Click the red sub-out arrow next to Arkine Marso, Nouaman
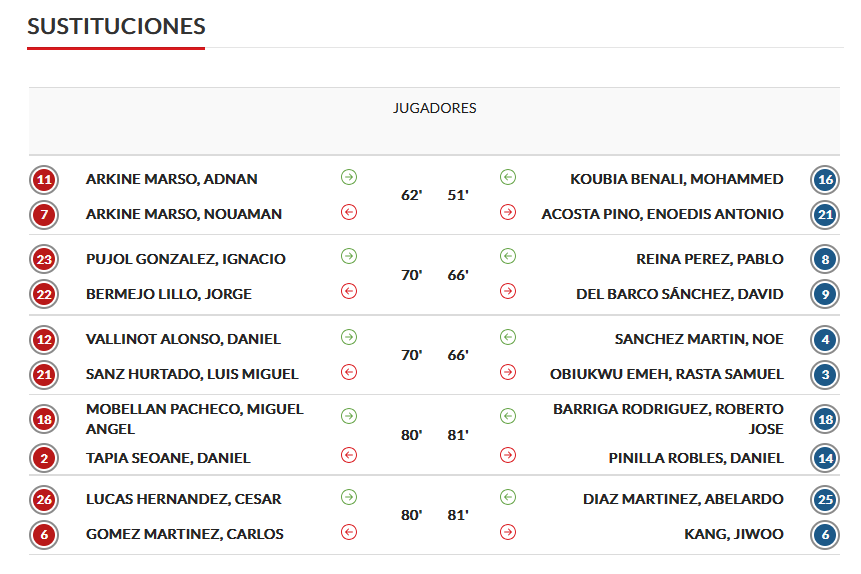This screenshot has height=574, width=861. pos(349,212)
